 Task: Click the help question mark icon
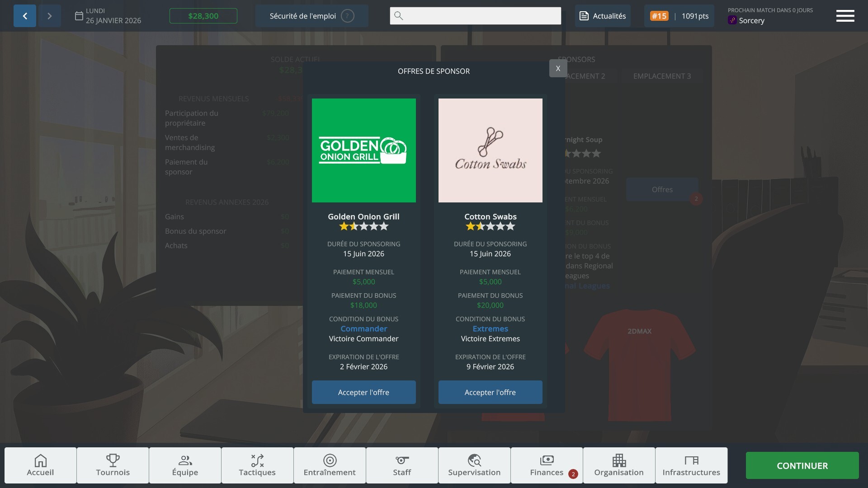point(347,16)
